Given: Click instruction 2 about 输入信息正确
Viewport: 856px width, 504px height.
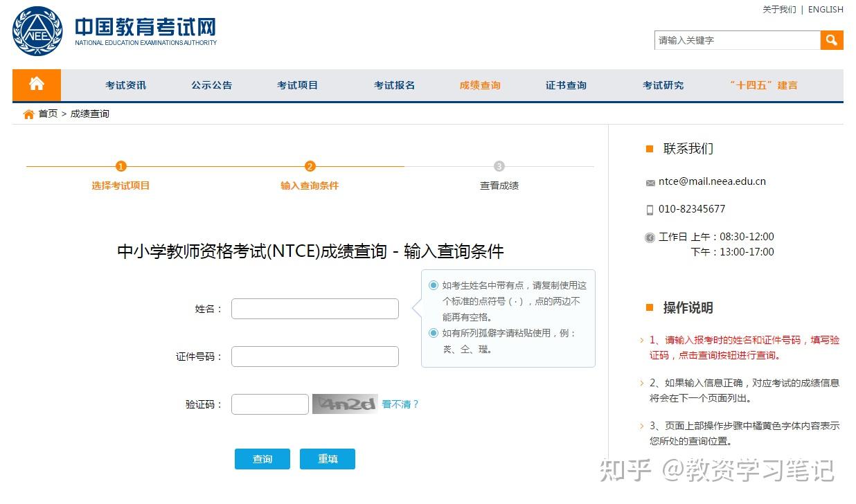Looking at the screenshot, I should (x=744, y=390).
